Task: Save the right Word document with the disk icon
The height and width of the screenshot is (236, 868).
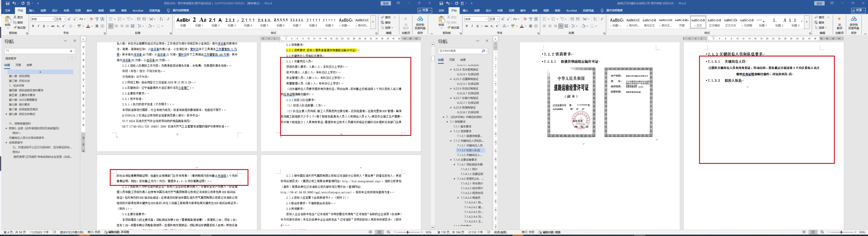Action: [x=441, y=3]
